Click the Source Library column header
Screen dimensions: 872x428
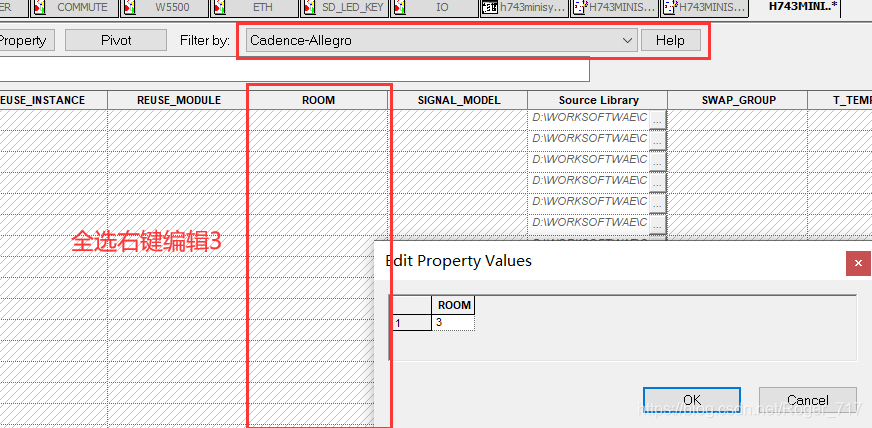coord(598,100)
